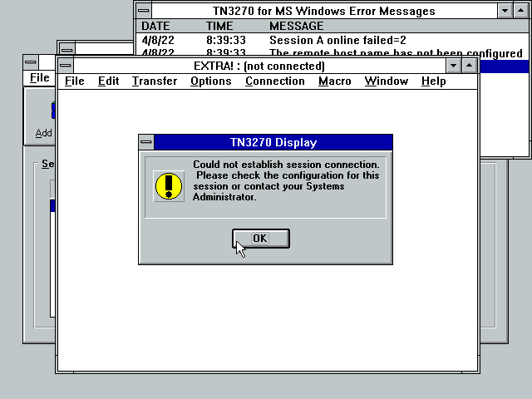The width and height of the screenshot is (532, 399).
Task: Open the Window menu
Action: point(386,81)
